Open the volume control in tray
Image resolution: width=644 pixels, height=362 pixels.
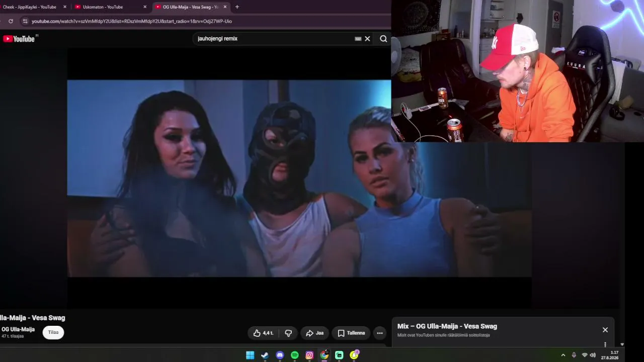coord(593,355)
